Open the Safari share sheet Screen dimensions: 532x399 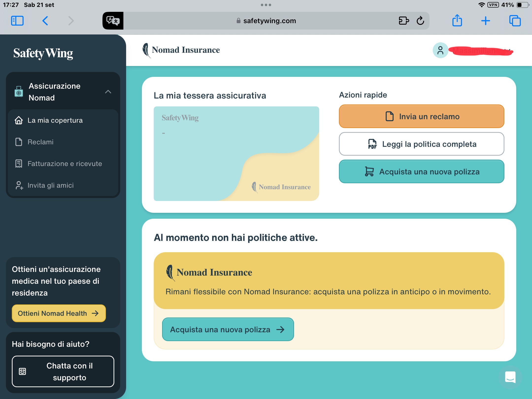point(457,21)
